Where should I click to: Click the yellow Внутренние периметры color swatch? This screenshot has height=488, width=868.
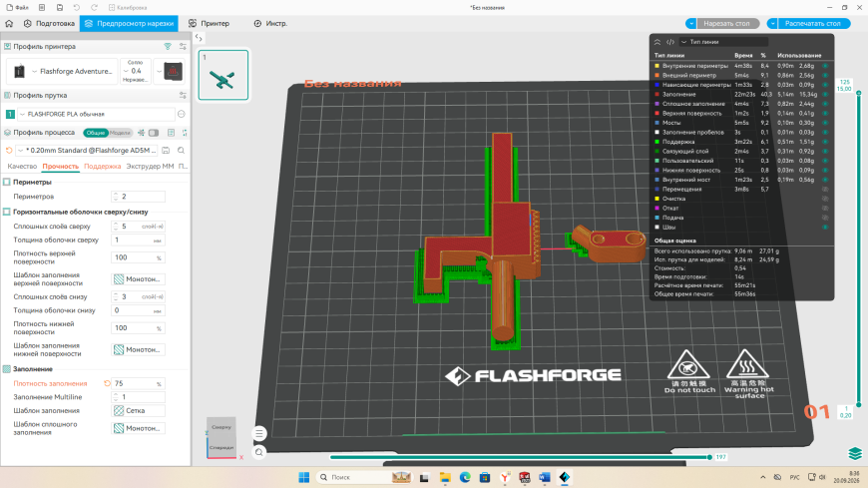[657, 66]
